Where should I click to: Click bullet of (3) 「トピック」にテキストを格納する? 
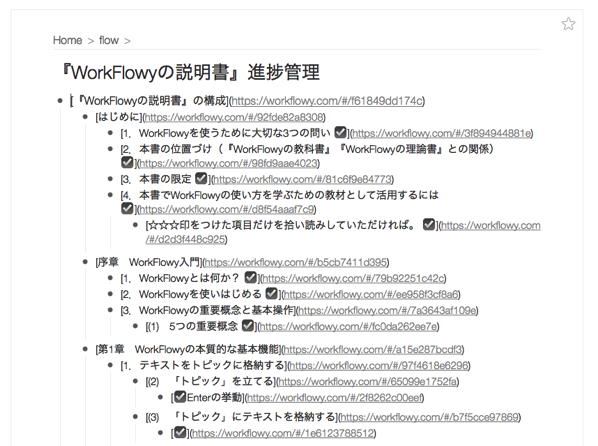(x=135, y=417)
